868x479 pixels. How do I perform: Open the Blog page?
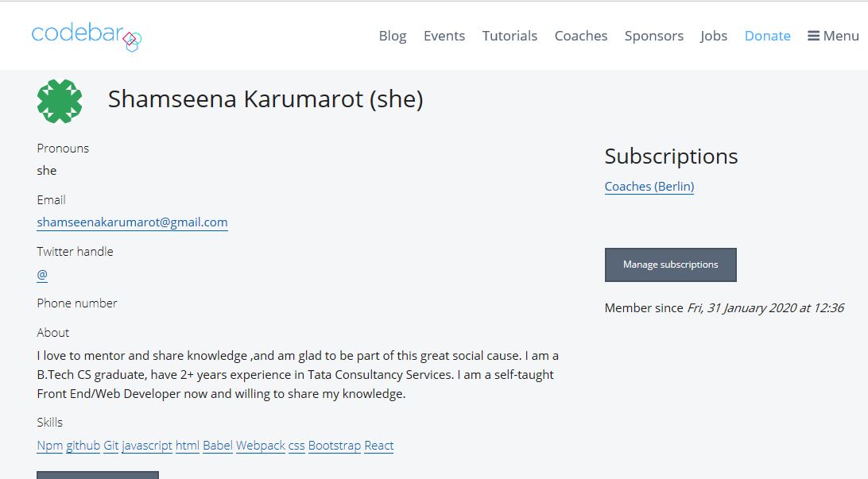pos(393,36)
